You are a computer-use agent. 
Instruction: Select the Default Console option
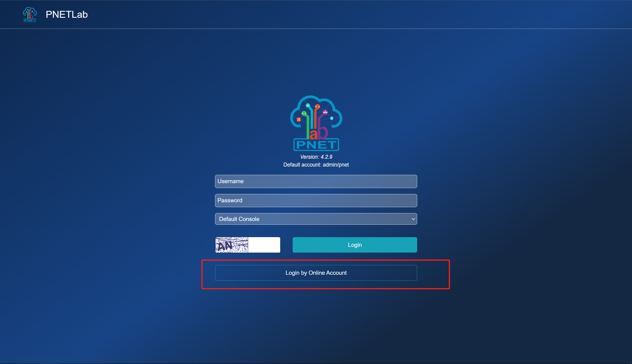(x=316, y=219)
